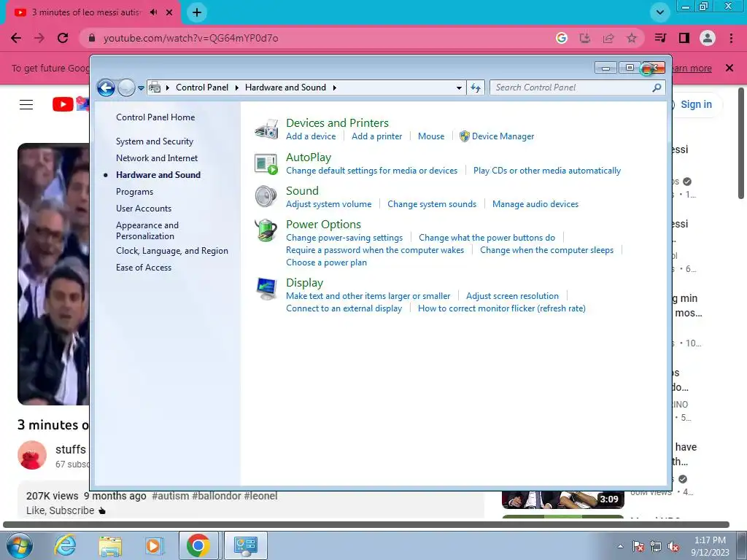
Task: Open YouTube hamburger guide menu
Action: [x=26, y=104]
